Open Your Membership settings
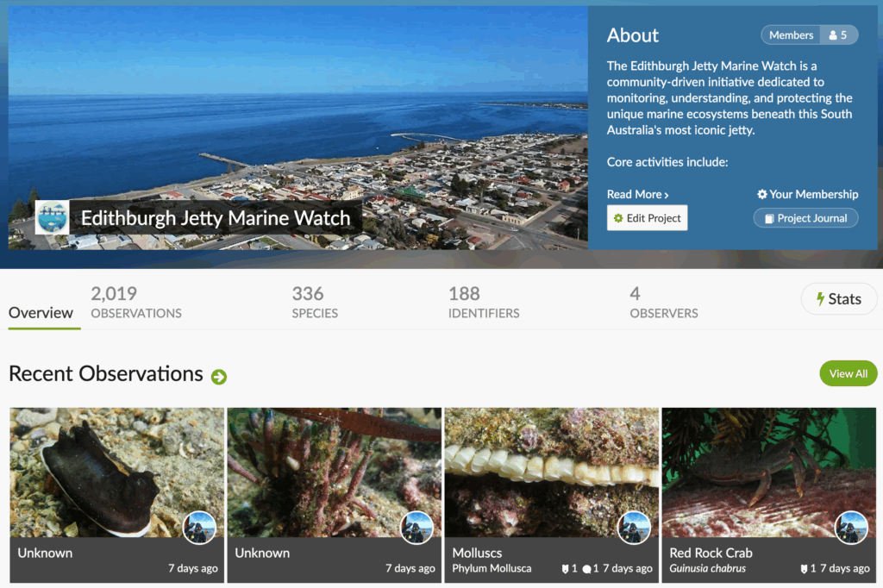This screenshot has width=883, height=588. pos(807,195)
